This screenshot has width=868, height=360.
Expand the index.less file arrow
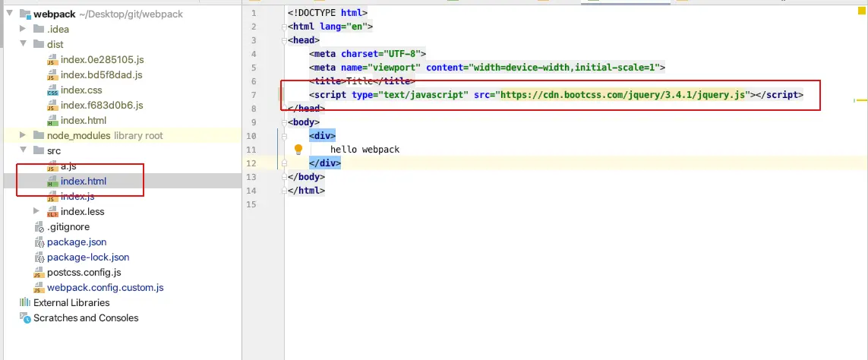(36, 211)
